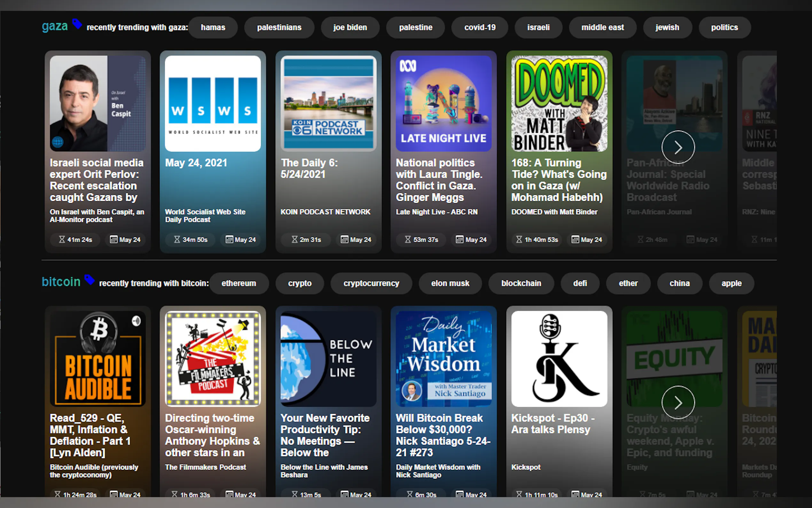Image resolution: width=812 pixels, height=508 pixels.
Task: Open the Late Night Live artwork thumbnail
Action: click(x=443, y=103)
